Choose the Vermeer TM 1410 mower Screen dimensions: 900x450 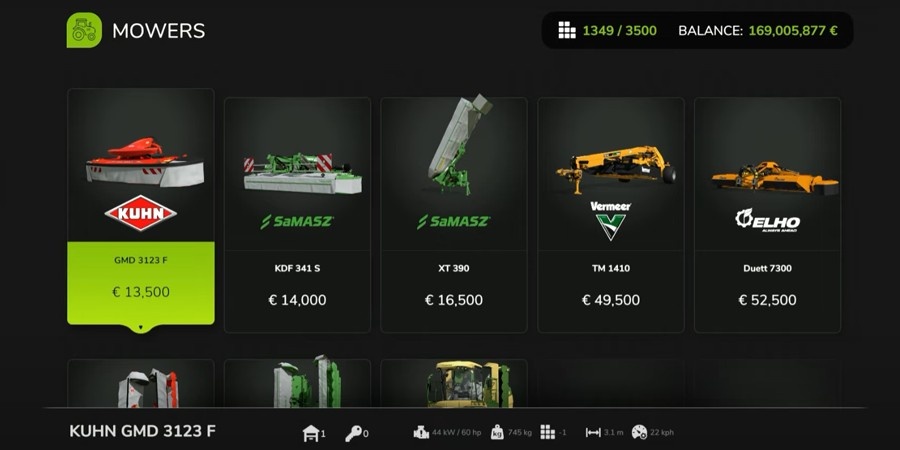click(611, 215)
